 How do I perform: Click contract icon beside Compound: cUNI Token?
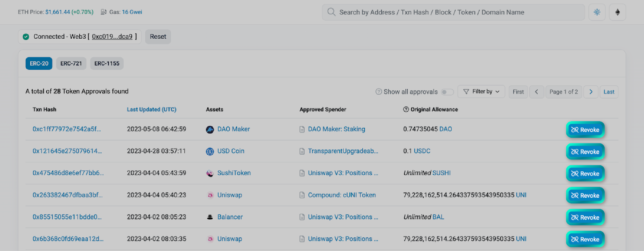coord(302,195)
